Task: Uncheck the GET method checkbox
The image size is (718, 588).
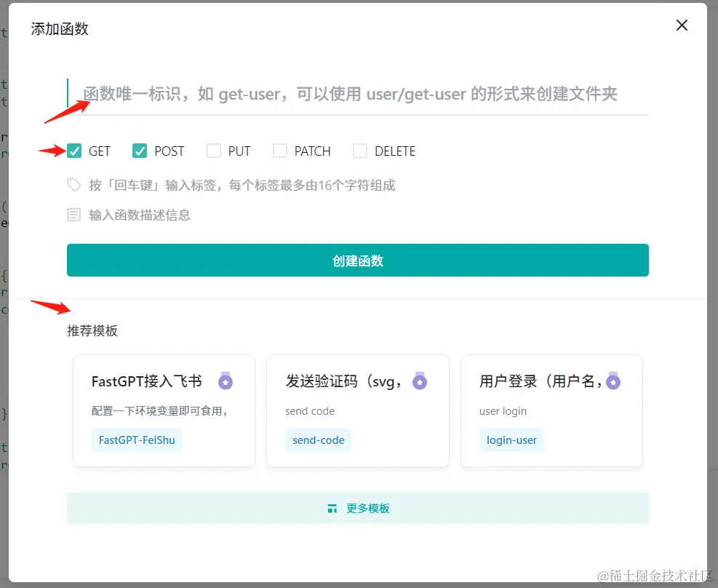Action: 74,151
